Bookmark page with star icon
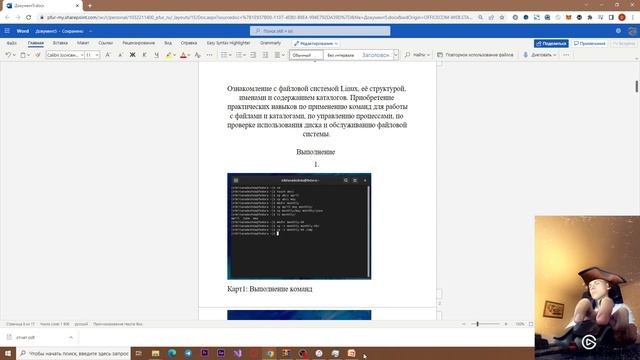640x360 pixels. [502, 18]
